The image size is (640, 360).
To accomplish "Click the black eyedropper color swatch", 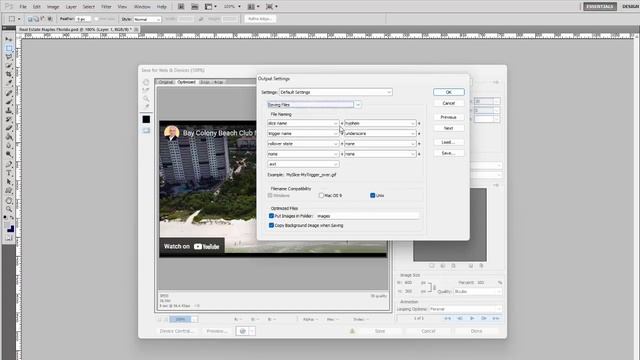I will click(x=146, y=119).
